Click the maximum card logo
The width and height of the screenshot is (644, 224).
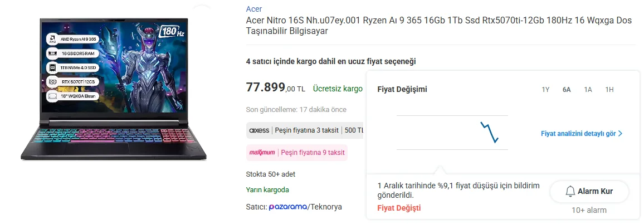(x=262, y=152)
